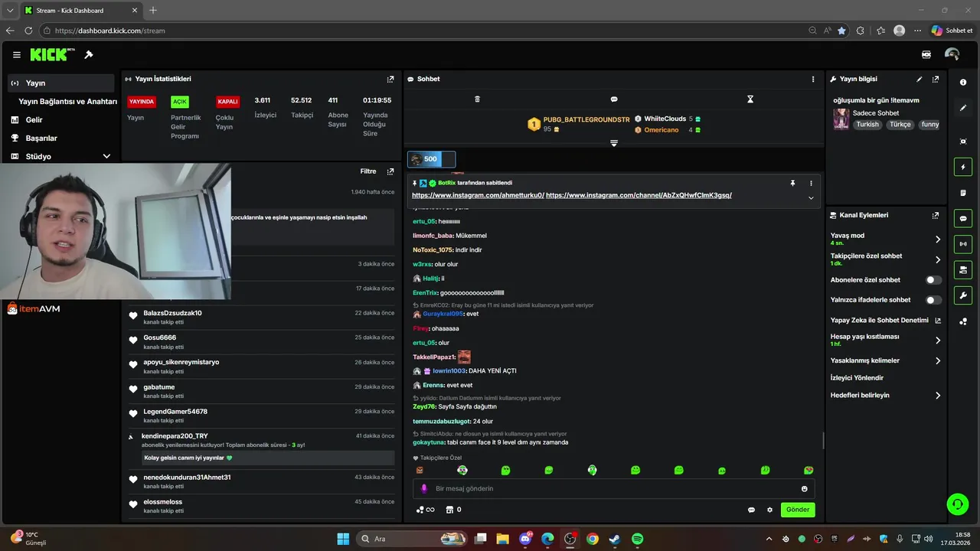Screen dimensions: 980x551
Task: Pop out the Yayın bilgisi panel
Action: 936,79
